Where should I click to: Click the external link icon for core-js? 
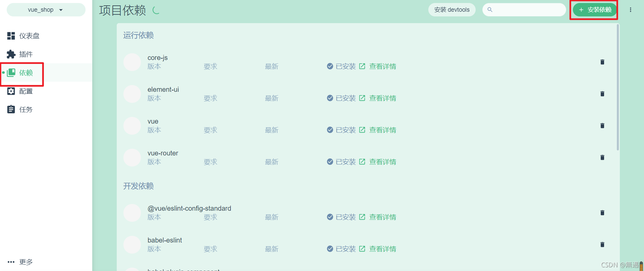[x=362, y=66]
